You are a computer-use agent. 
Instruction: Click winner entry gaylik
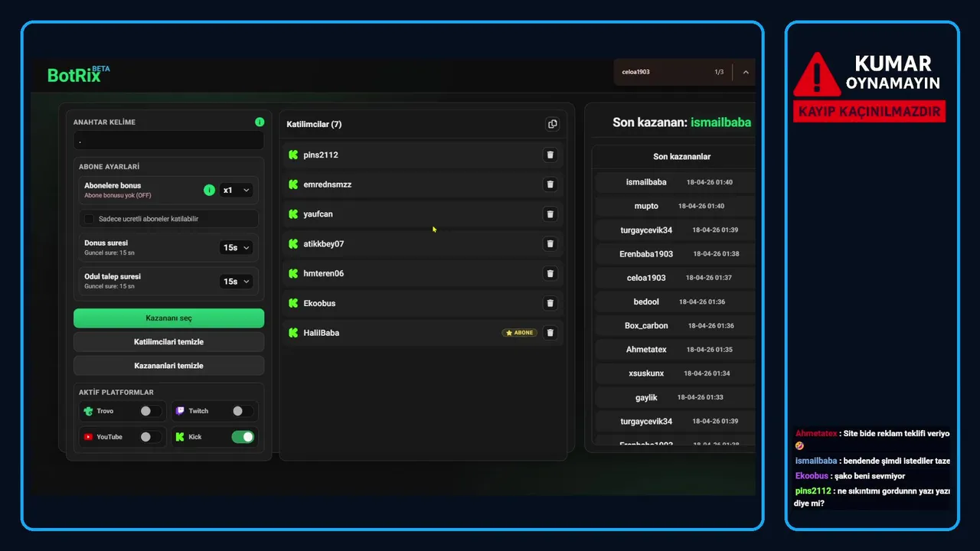[x=675, y=397]
